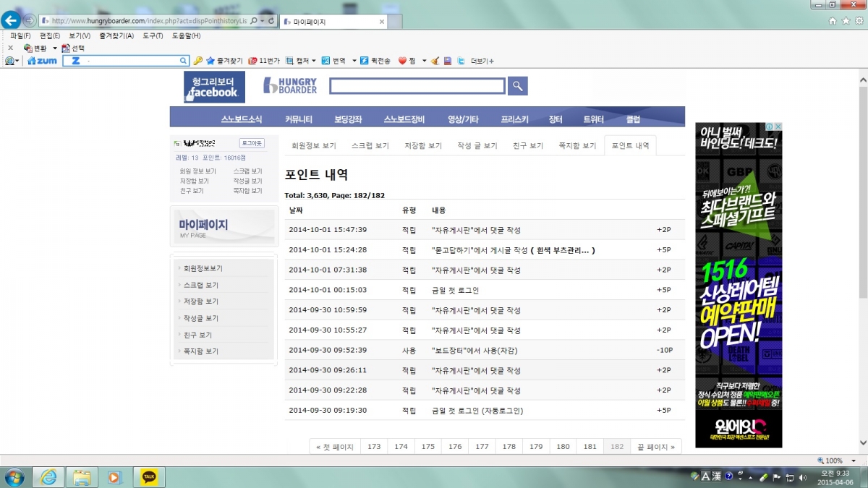
Task: Click the taskbar volume speaker icon
Action: [801, 477]
